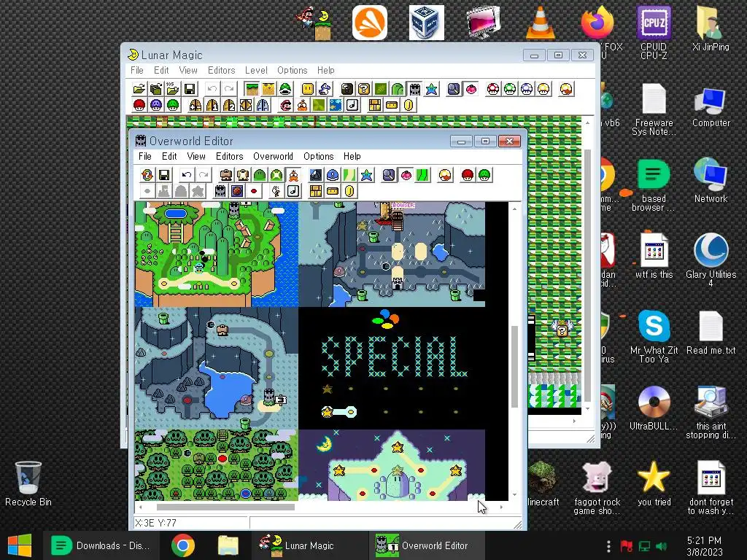Click the Mario head icon in Lunar Magic
Image resolution: width=747 pixels, height=560 pixels.
[285, 105]
